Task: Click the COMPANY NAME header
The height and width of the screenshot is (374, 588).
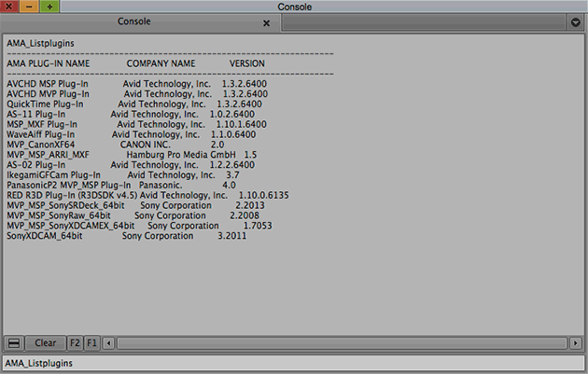Action: (x=161, y=63)
